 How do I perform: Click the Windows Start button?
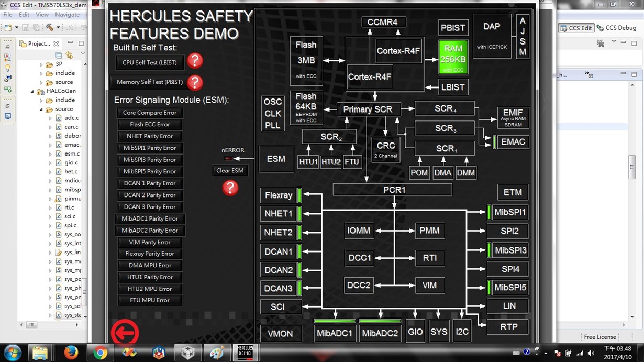pos(12,353)
